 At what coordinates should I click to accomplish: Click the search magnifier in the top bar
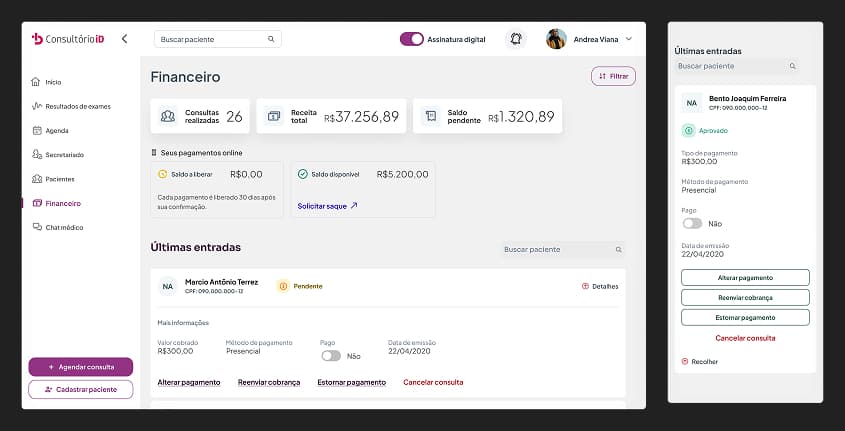coord(271,39)
